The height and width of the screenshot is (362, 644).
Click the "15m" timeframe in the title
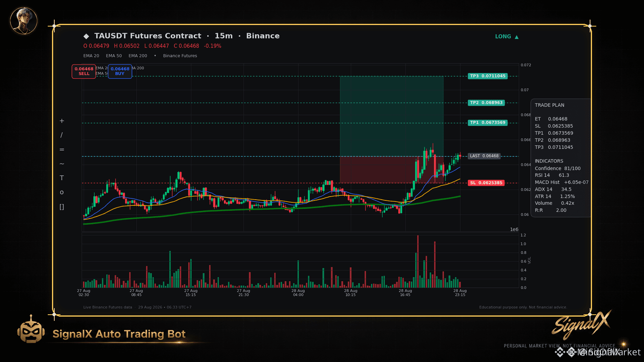coord(224,36)
